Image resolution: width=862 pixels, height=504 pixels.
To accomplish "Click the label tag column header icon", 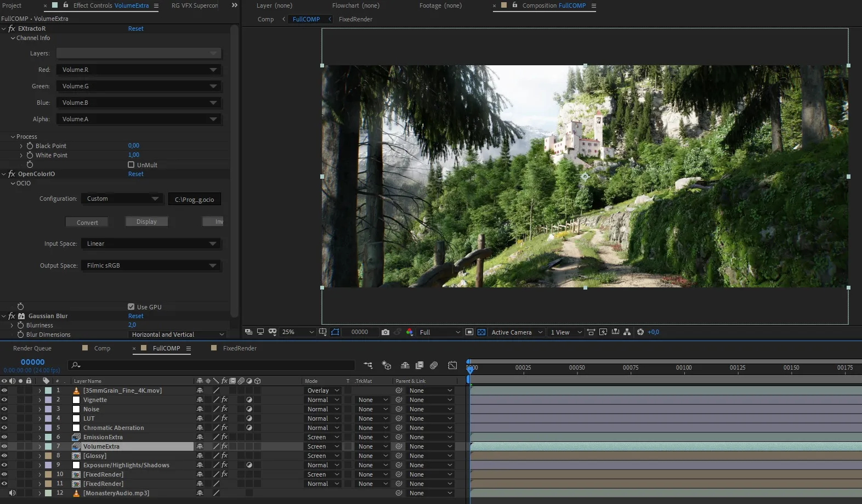I will point(46,381).
